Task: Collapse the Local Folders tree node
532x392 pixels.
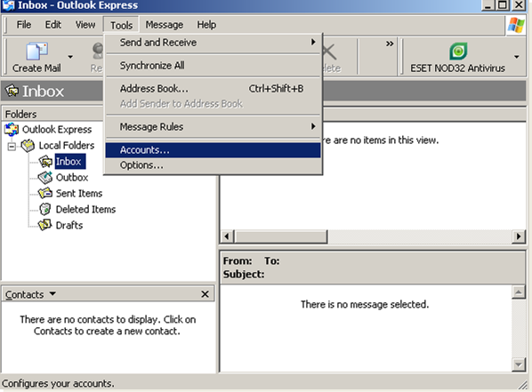Action: (x=12, y=146)
